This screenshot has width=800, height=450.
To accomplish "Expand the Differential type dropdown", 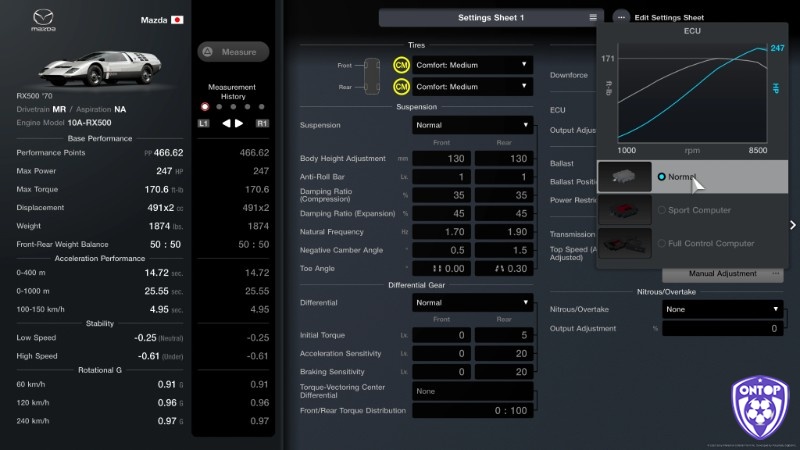I will pos(472,302).
